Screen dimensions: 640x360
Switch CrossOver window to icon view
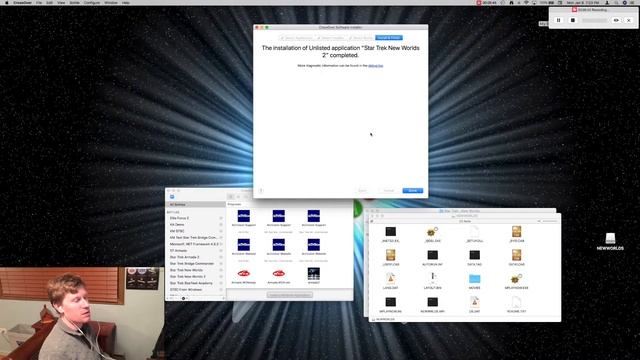(231, 197)
